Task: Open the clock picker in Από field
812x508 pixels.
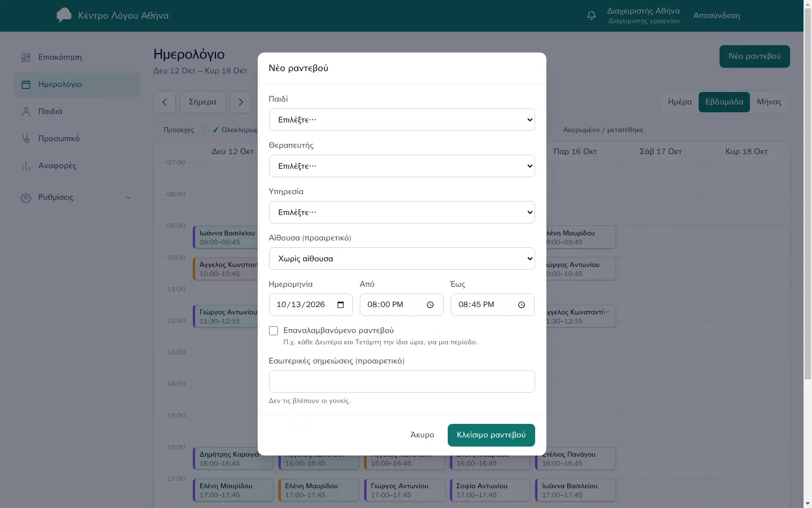Action: point(430,305)
